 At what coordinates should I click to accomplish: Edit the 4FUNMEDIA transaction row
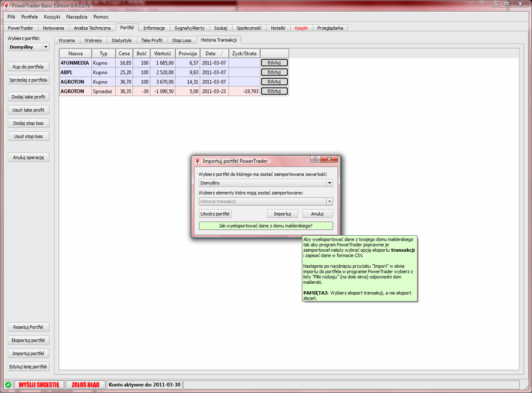pos(274,63)
